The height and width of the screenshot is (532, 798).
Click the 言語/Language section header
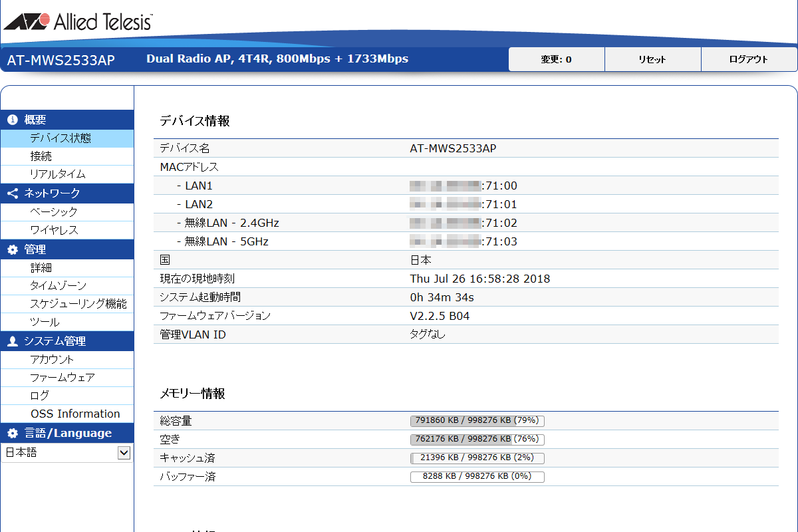click(67, 434)
